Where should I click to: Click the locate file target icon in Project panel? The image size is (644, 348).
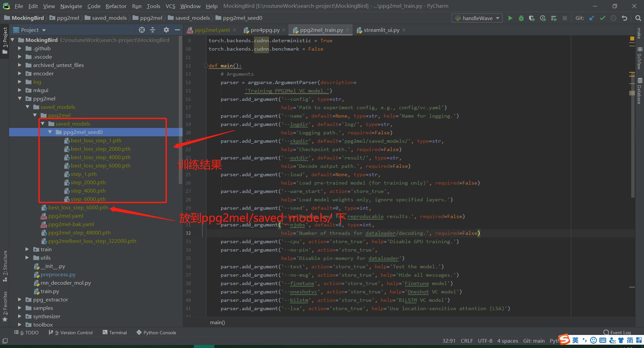142,30
